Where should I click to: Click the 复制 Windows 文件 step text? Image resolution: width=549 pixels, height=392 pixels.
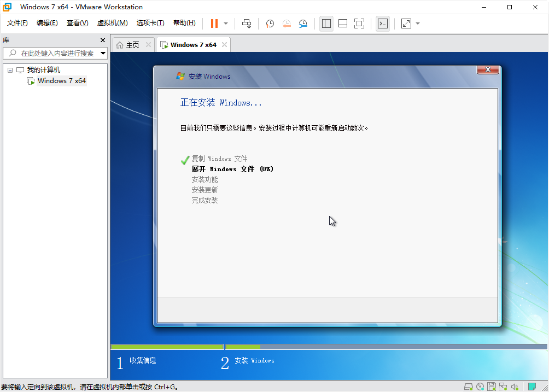(x=219, y=159)
